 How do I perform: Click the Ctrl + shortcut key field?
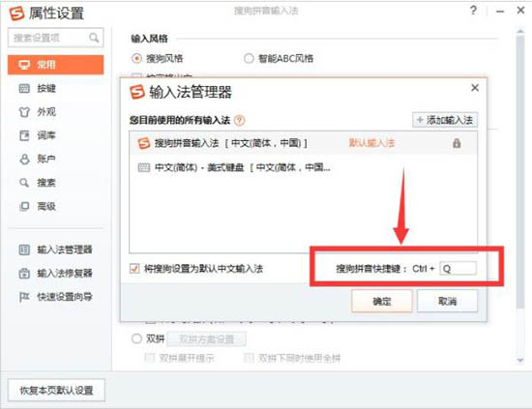click(458, 269)
